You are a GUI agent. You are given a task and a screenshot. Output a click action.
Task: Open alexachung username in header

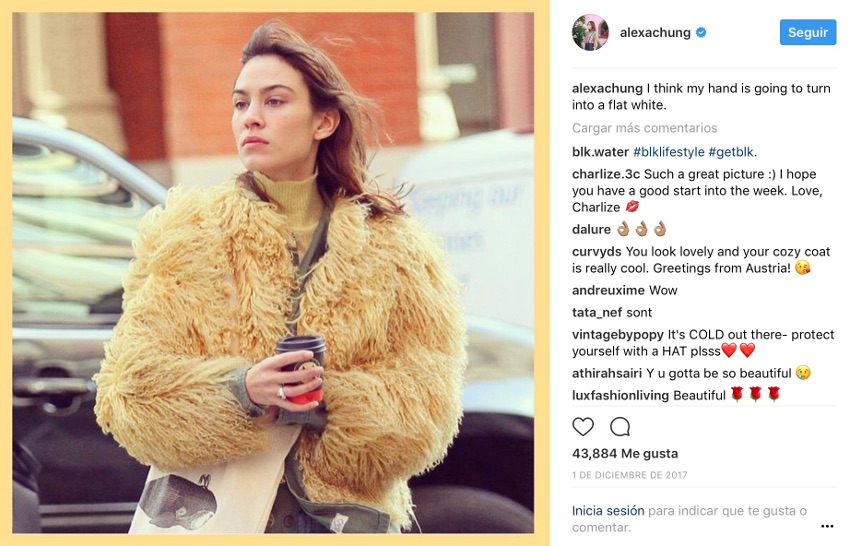[655, 33]
